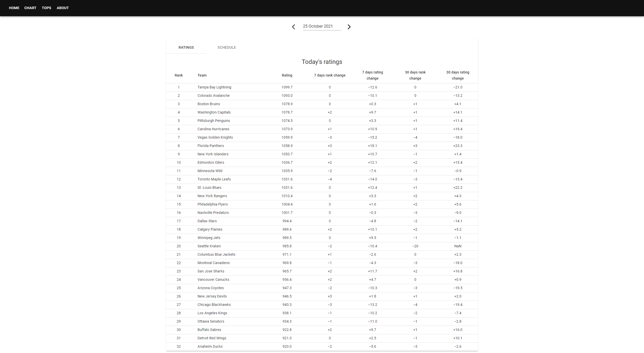Switch to the RATINGS tab

click(186, 47)
